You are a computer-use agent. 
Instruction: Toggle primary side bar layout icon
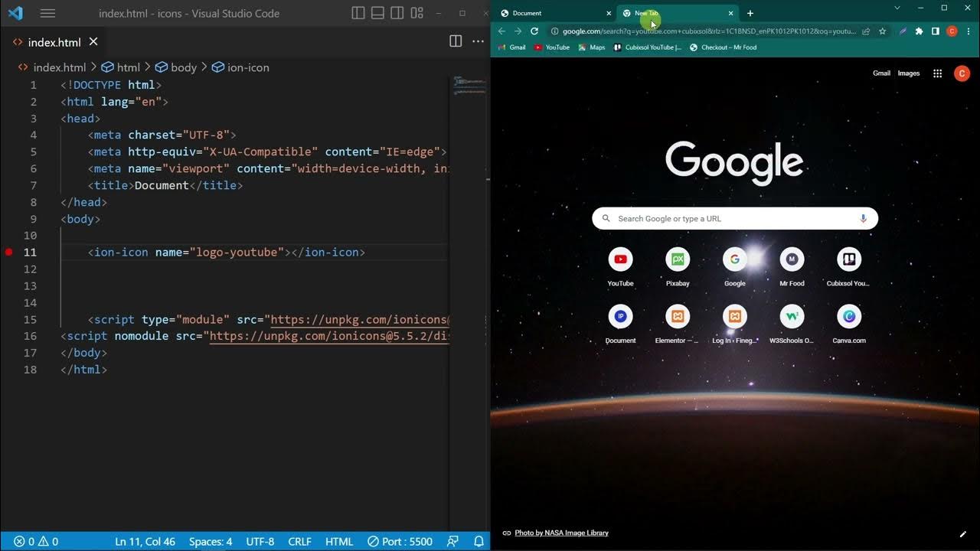[x=358, y=13]
